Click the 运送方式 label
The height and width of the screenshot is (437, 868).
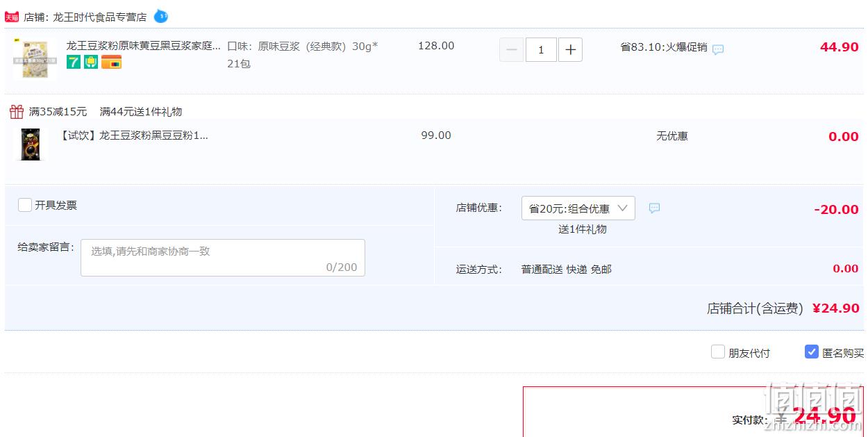(479, 270)
